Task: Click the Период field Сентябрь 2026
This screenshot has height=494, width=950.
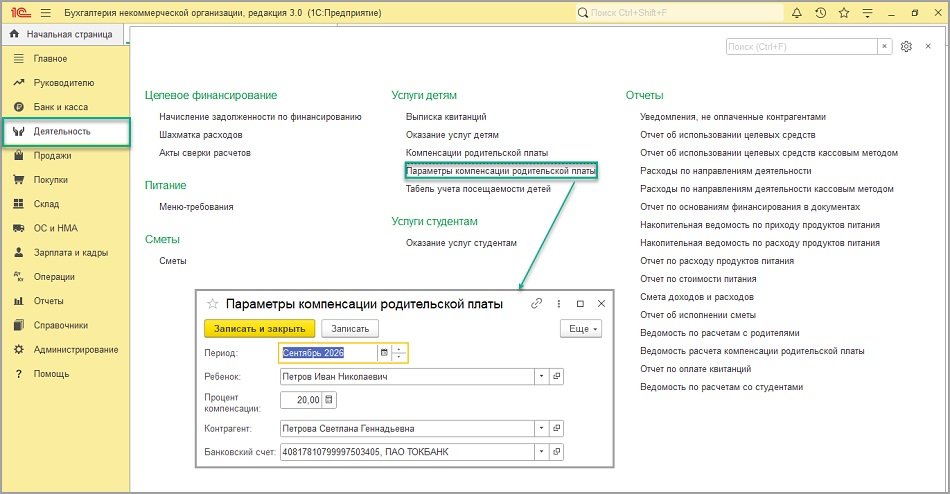Action: tap(328, 353)
